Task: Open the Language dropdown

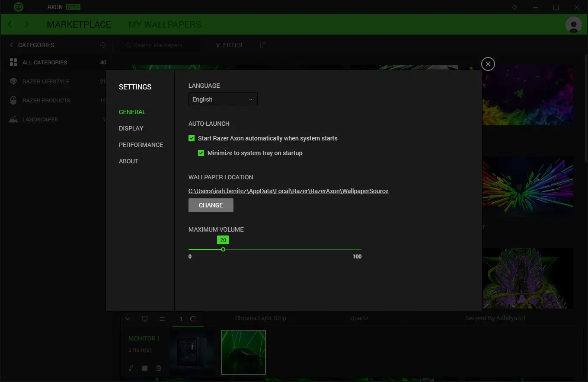Action: coord(223,99)
